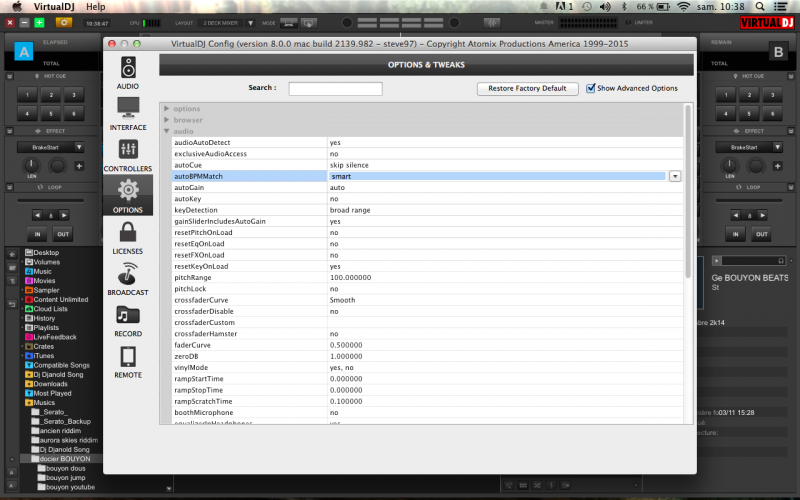This screenshot has width=800, height=500.
Task: Click right deck loop double arrow
Action: (x=762, y=215)
